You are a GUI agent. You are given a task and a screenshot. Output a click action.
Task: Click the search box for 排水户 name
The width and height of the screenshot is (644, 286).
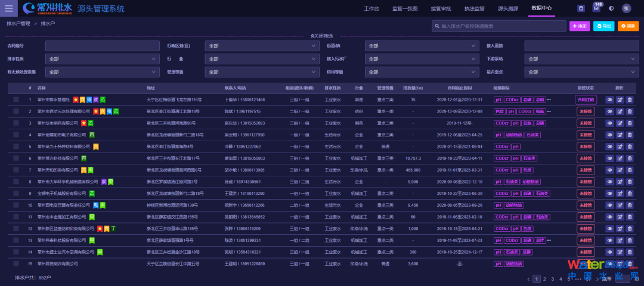(x=498, y=26)
